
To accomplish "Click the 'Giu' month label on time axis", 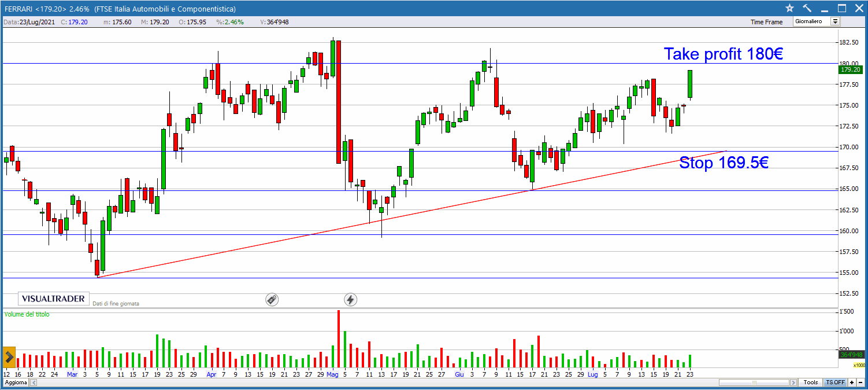I will point(460,374).
